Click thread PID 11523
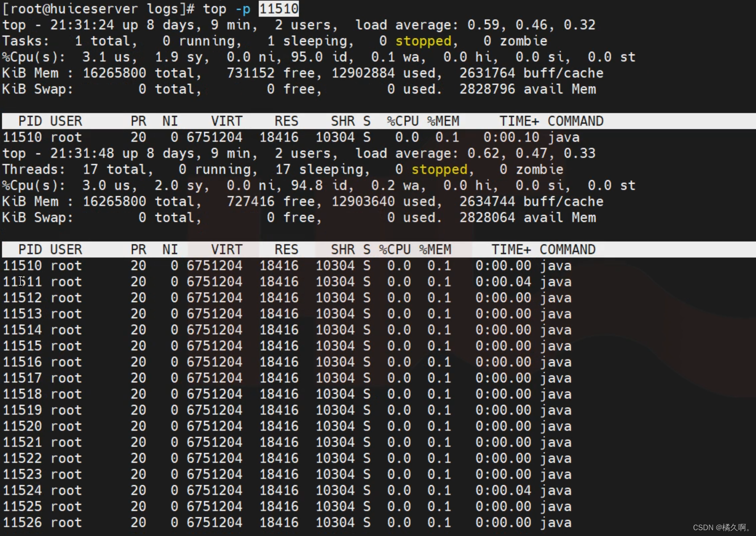Image resolution: width=756 pixels, height=536 pixels. point(22,474)
